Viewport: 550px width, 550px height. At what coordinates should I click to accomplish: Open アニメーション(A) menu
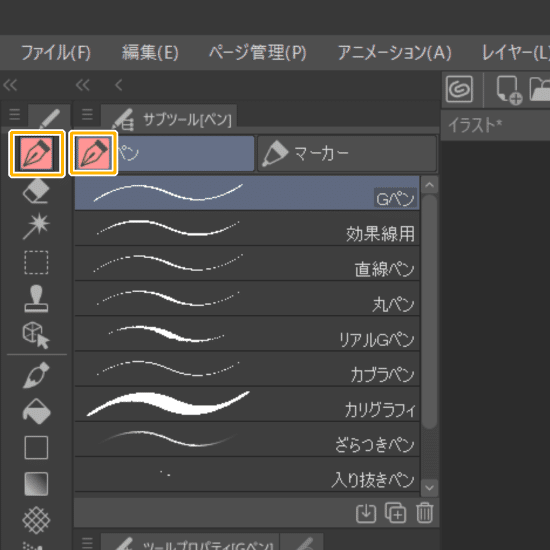tap(394, 53)
